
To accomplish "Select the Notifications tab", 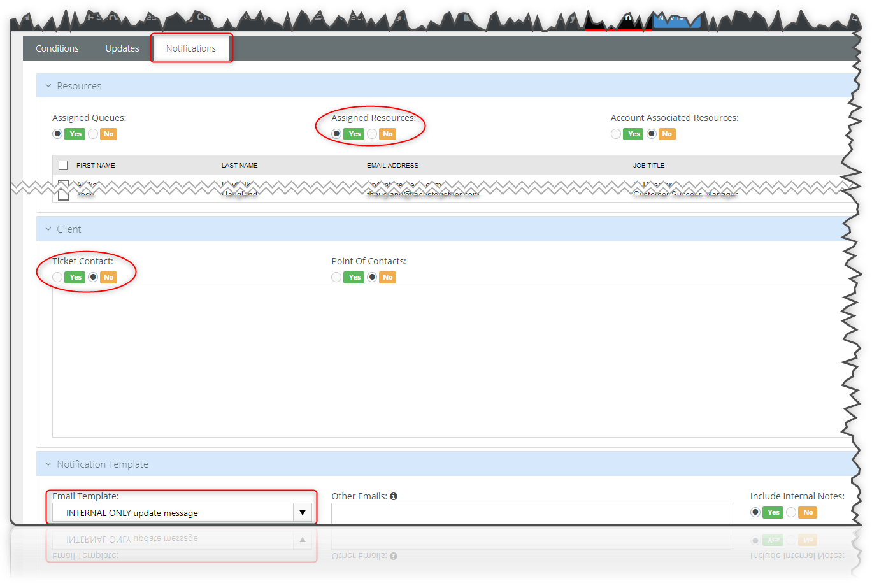I will pyautogui.click(x=190, y=48).
